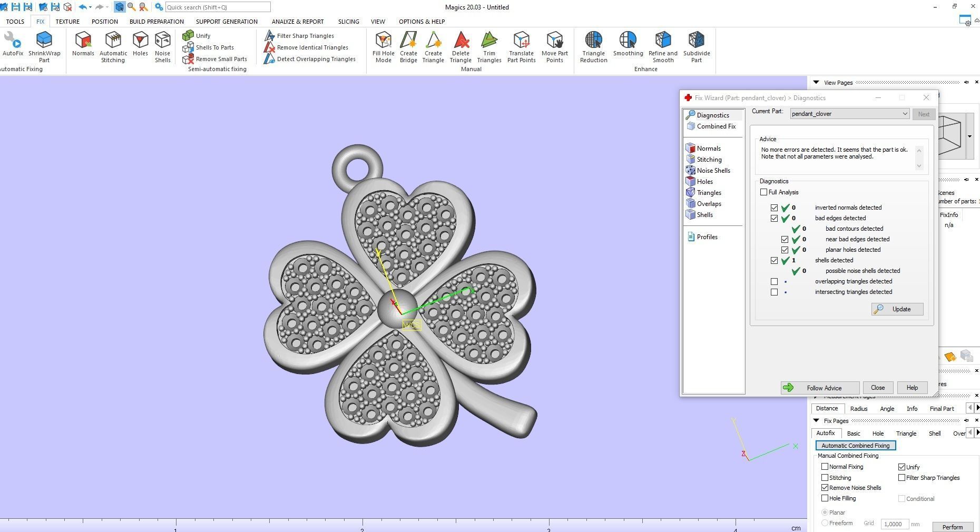Open ANALYZE & REPORT tab

[x=298, y=22]
